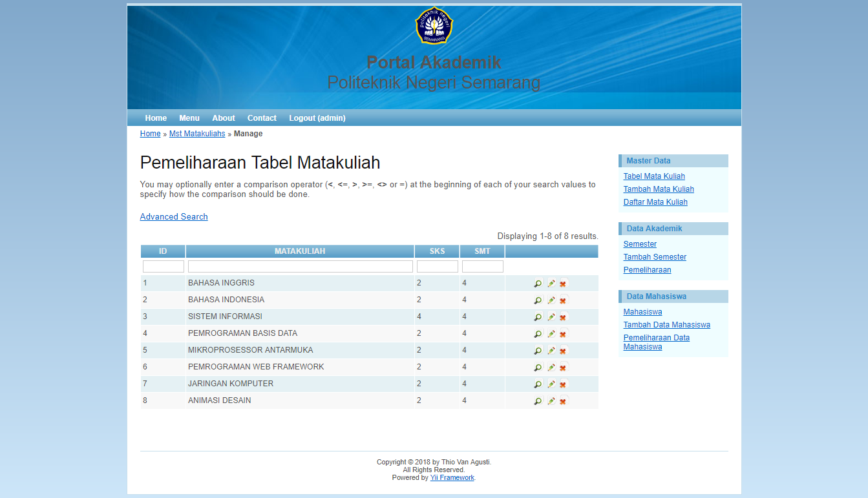Edit PEMROGRAMAN BASIS DATA with pencil icon
Screen dimensions: 868x498
click(551, 334)
